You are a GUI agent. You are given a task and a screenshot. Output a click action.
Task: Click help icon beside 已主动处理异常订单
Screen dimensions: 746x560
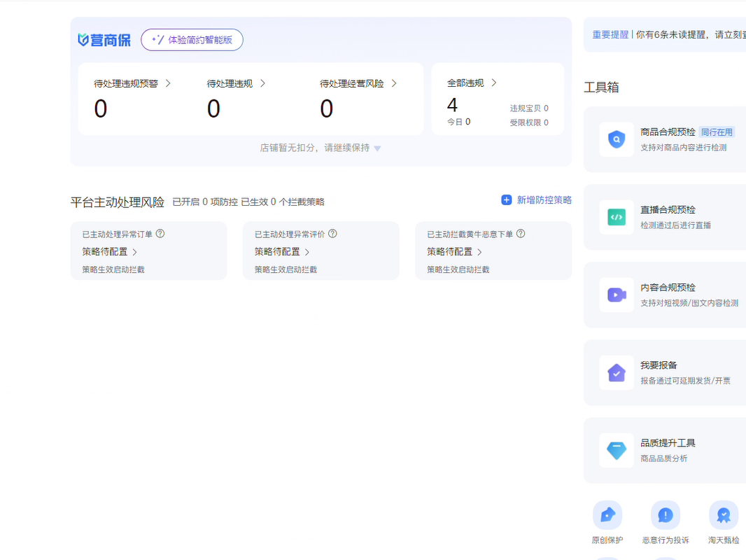pyautogui.click(x=160, y=234)
